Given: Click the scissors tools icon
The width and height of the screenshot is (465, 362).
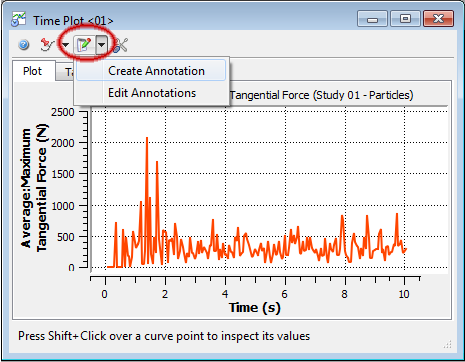Looking at the screenshot, I should (x=121, y=45).
